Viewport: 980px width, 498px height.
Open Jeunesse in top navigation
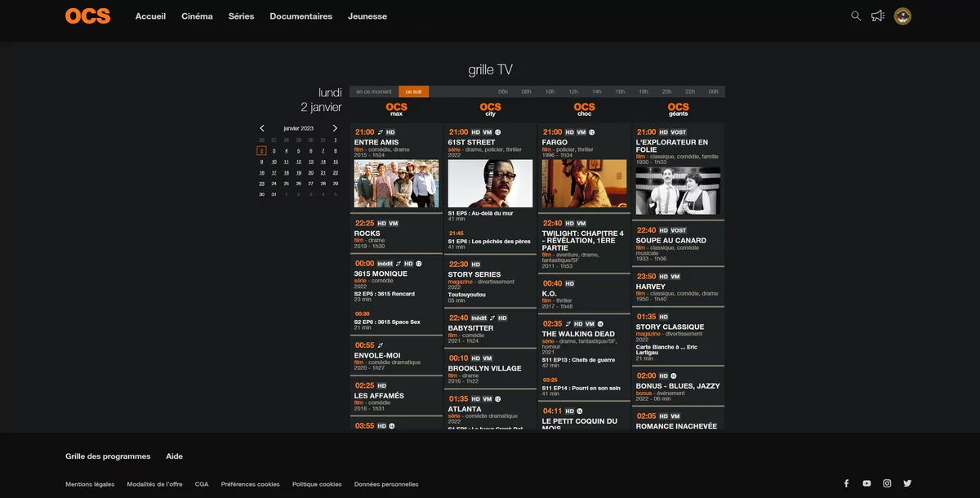[x=367, y=16]
